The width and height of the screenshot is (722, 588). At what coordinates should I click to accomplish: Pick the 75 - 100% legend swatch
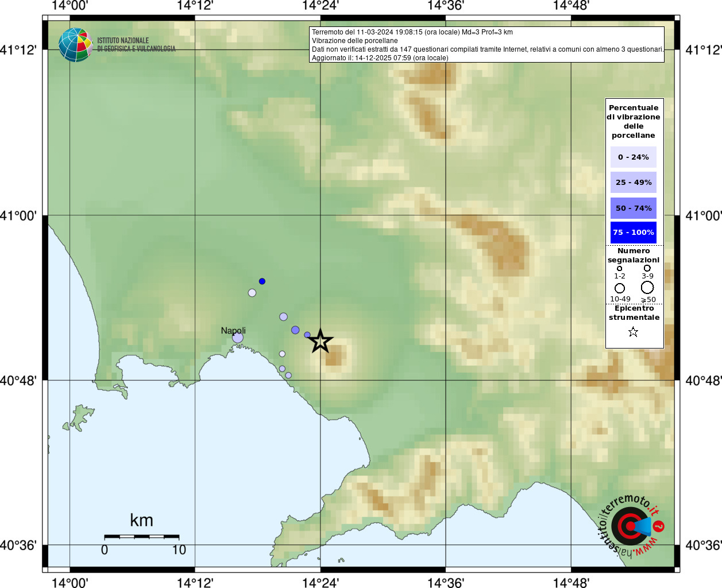coord(633,233)
